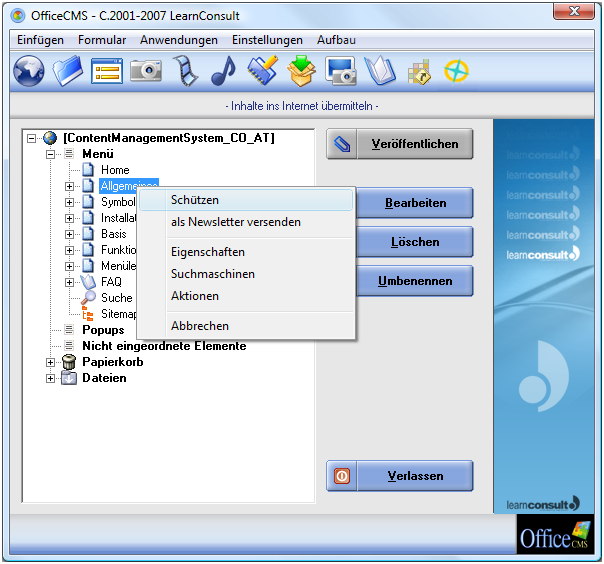Click the Veröffentlichen button
The image size is (604, 564).
click(399, 144)
